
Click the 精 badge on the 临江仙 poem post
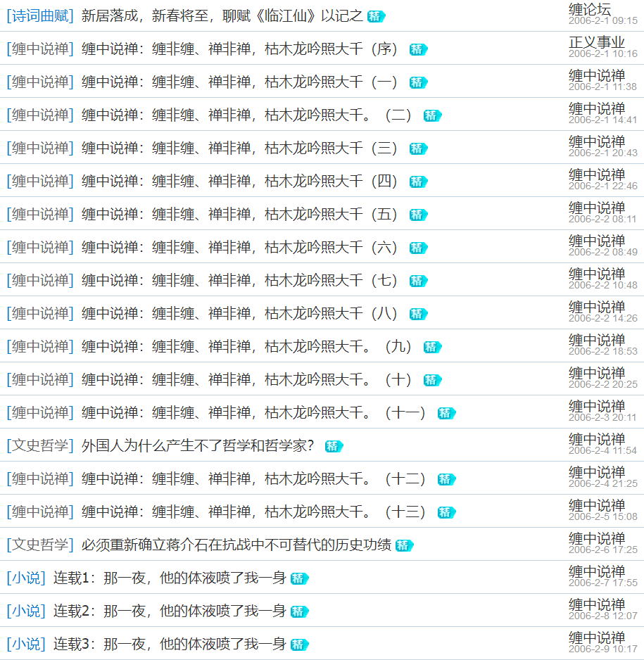(x=377, y=15)
